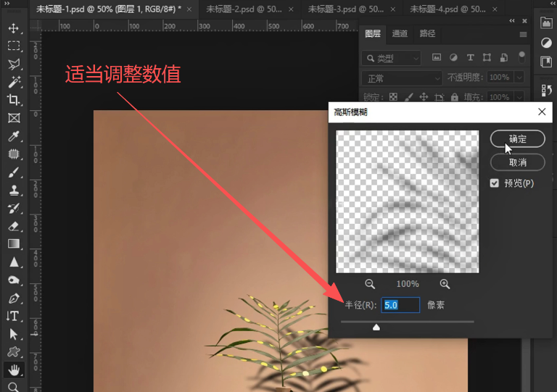Select the Gradient tool
Screen dimensions: 557x392
[14, 244]
